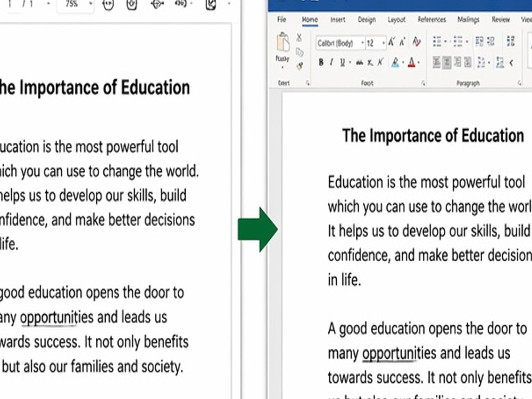Apply the text highlight color

pos(395,62)
